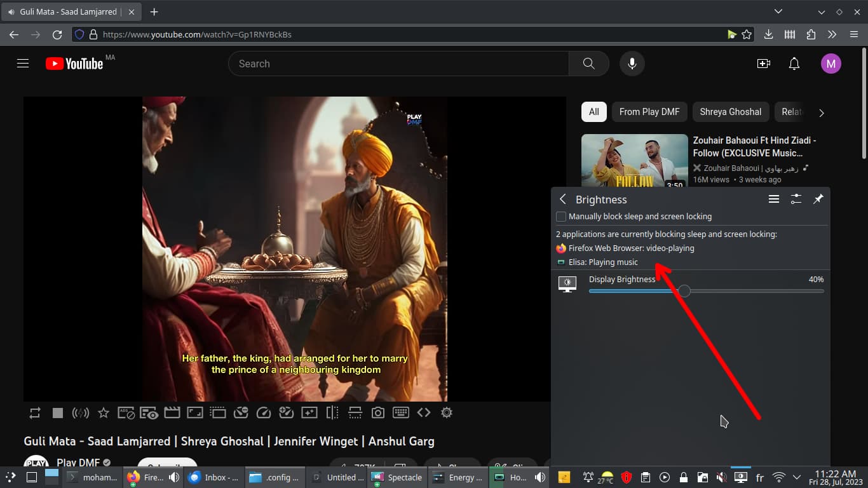Open clipboard tray icon

(646, 477)
